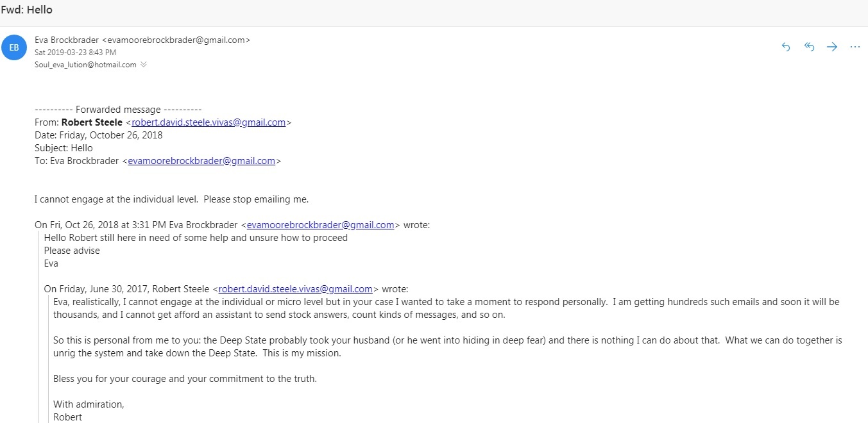Click Eva's email link in the Oct 26 quoted header

pos(320,225)
